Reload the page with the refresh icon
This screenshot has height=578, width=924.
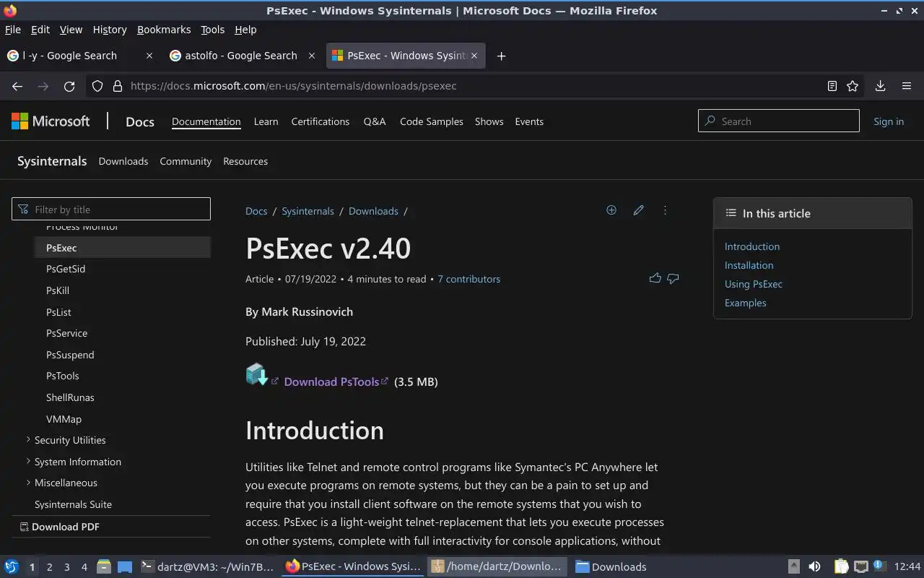click(69, 86)
